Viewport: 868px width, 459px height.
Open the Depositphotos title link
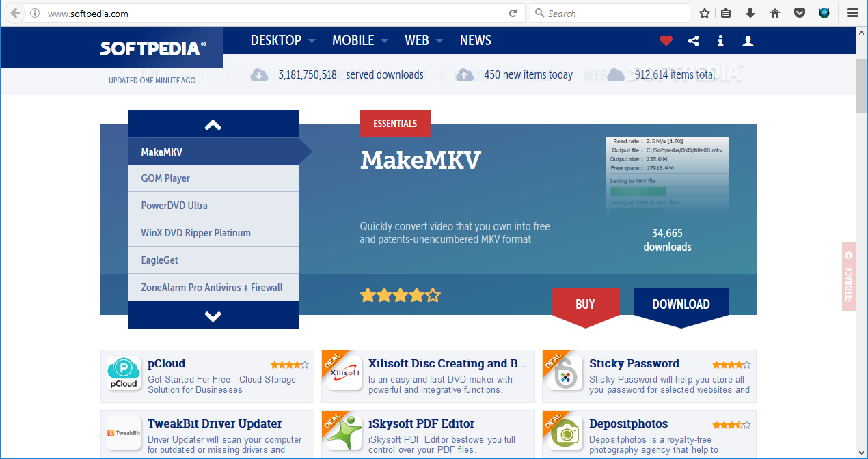629,423
